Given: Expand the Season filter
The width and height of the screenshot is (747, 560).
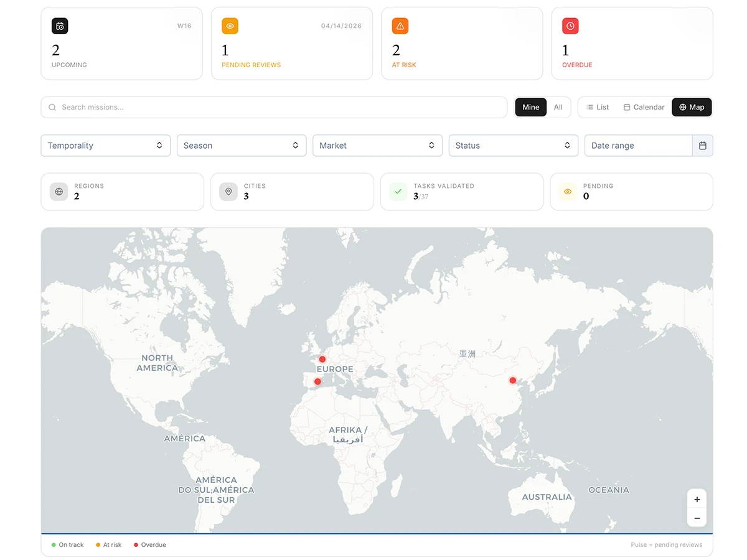Looking at the screenshot, I should tap(241, 145).
